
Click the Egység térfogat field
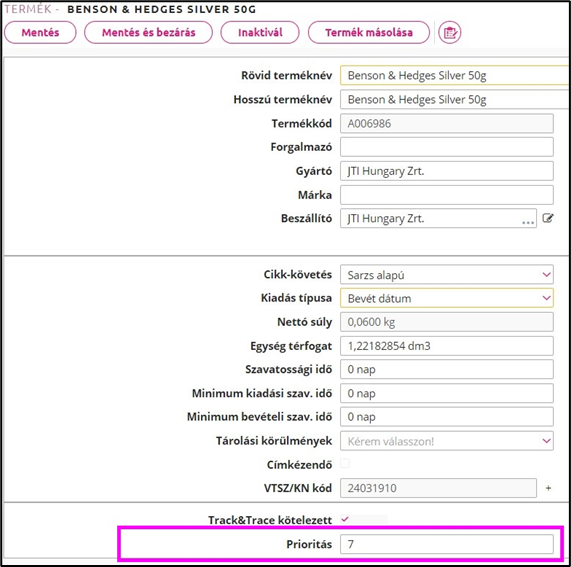pos(446,346)
